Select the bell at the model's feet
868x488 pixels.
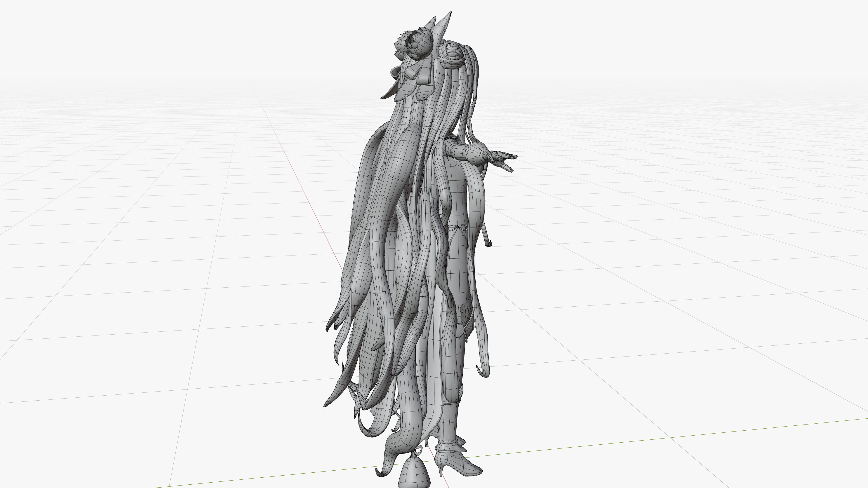(415, 472)
